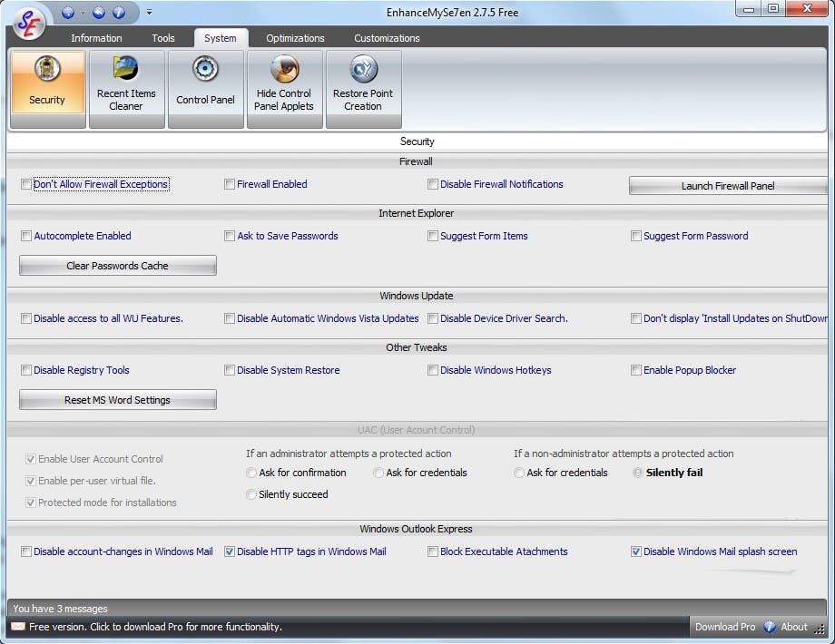Maximize the EnhanceMySe7en window
835x644 pixels.
click(x=773, y=9)
